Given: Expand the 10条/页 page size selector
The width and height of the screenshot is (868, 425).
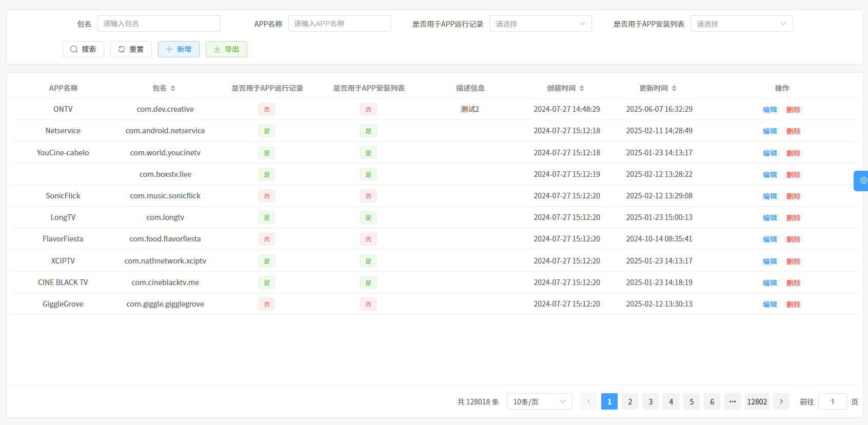Looking at the screenshot, I should pos(539,401).
